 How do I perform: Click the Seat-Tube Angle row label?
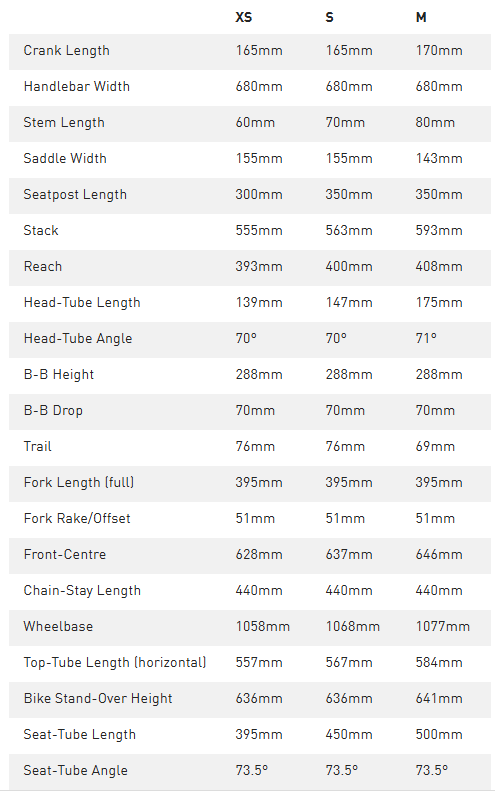click(75, 771)
